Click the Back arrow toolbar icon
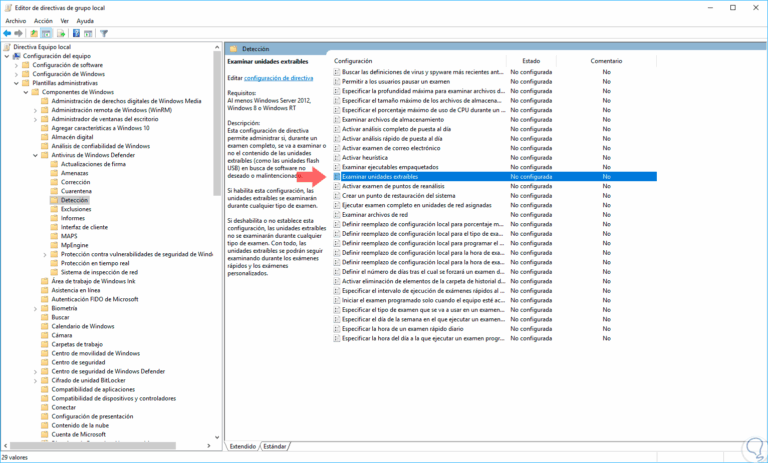Screen dimensions: 768x463 point(7,33)
